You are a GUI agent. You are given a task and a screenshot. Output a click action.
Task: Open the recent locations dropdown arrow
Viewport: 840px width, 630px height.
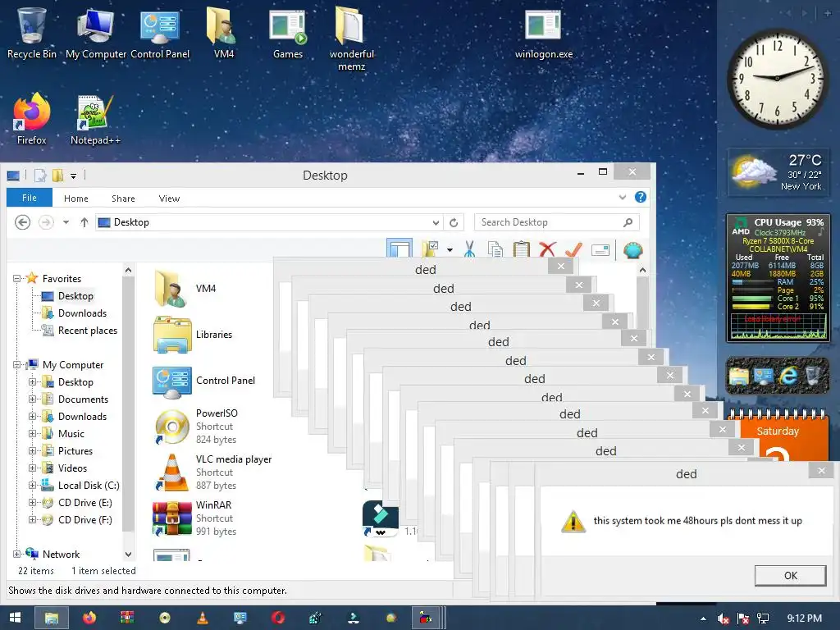coord(66,221)
